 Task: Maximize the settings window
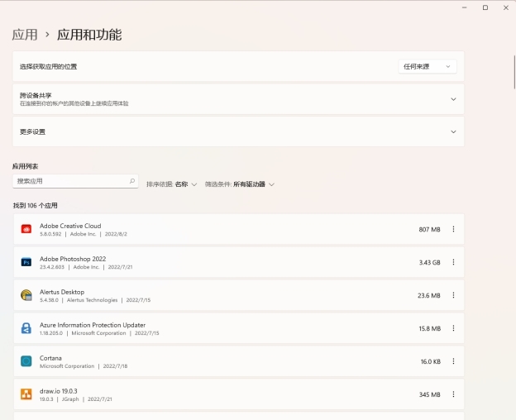(x=485, y=7)
